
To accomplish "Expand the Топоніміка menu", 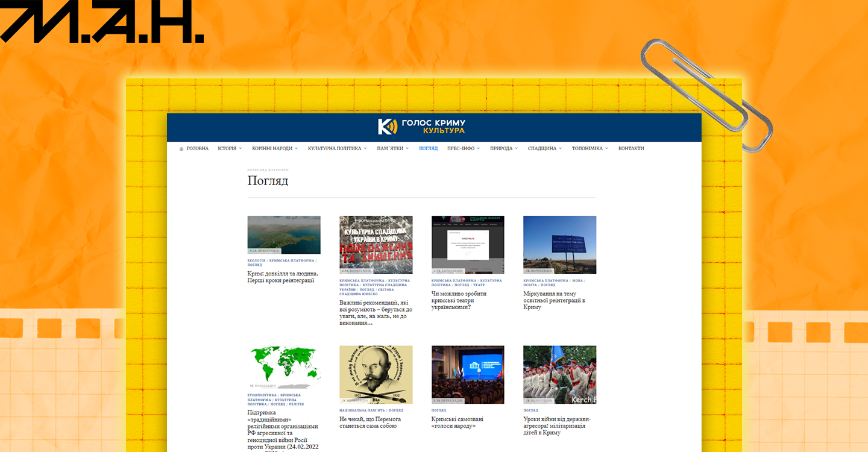I will pyautogui.click(x=590, y=148).
